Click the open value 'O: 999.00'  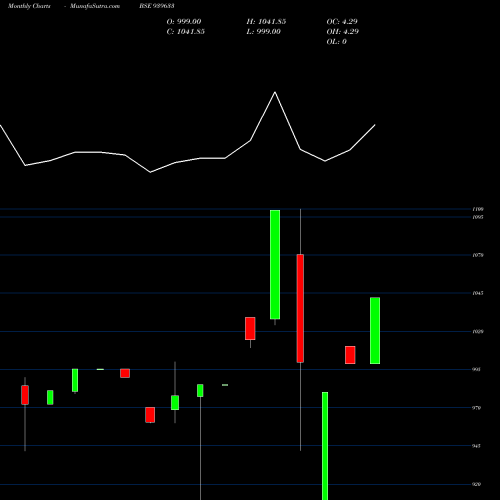184,22
